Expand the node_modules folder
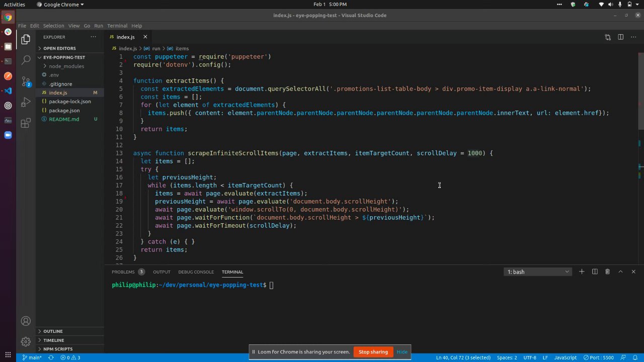This screenshot has height=362, width=644. tap(66, 66)
